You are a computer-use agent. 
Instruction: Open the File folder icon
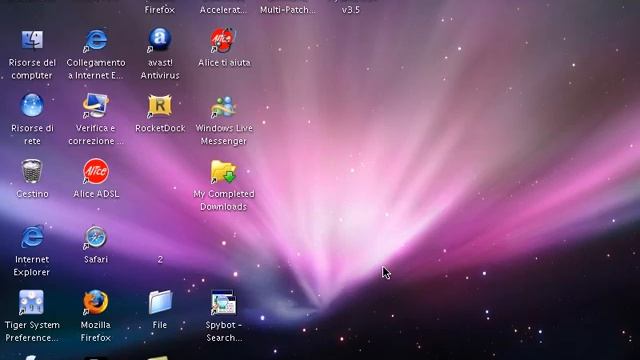point(160,302)
